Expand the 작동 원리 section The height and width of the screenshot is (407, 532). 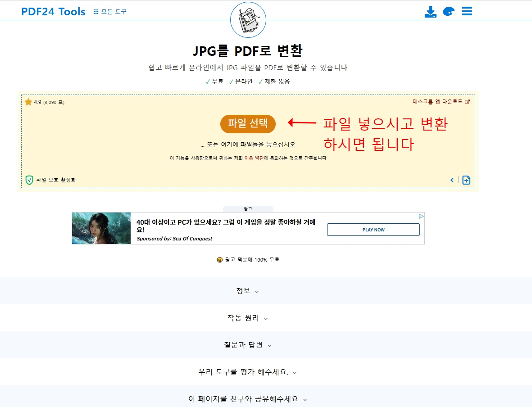point(248,318)
